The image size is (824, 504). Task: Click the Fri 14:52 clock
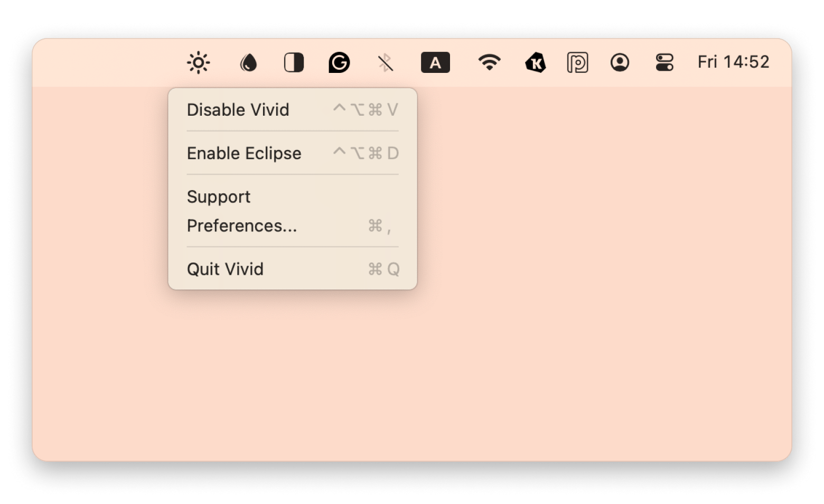click(x=733, y=62)
